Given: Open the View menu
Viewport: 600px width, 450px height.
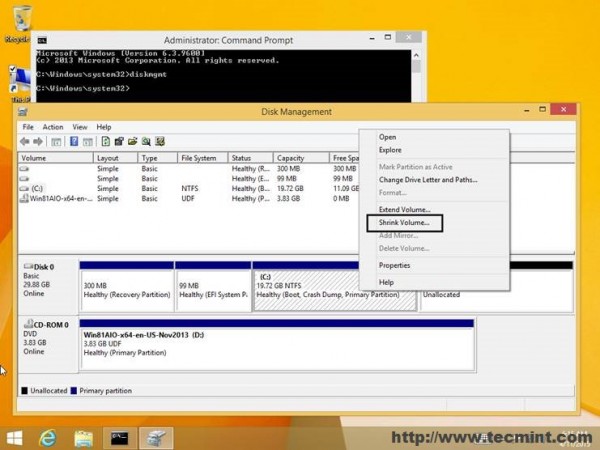Looking at the screenshot, I should coord(78,127).
